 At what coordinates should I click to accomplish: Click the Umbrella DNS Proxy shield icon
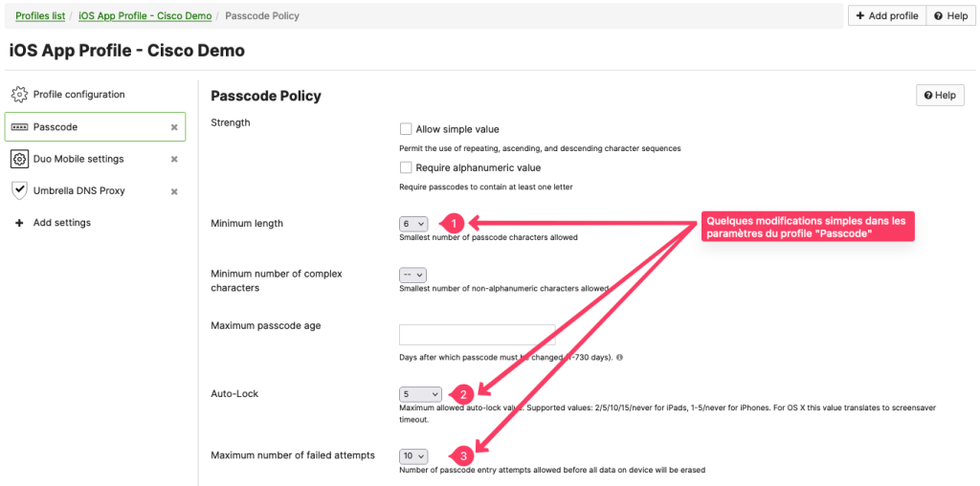(19, 190)
